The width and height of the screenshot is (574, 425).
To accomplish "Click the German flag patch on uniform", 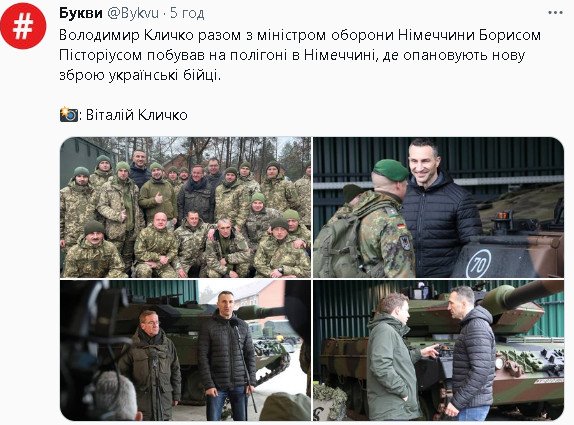I will coord(401,226).
